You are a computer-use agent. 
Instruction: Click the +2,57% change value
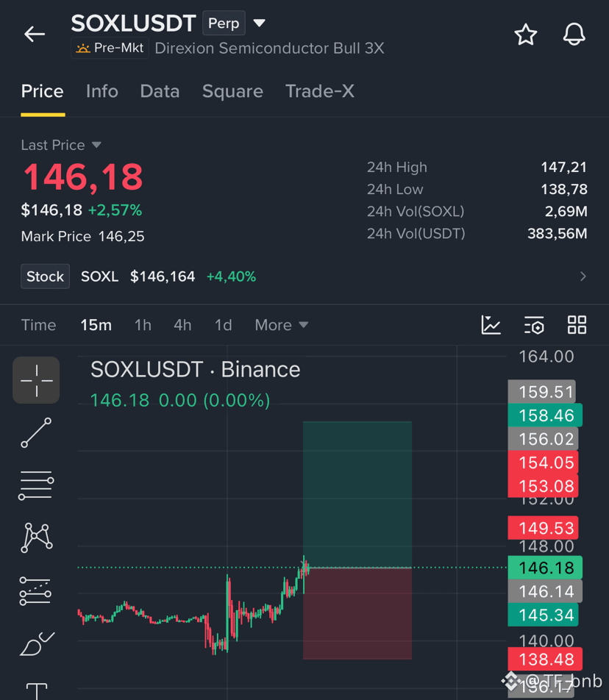[x=115, y=210]
